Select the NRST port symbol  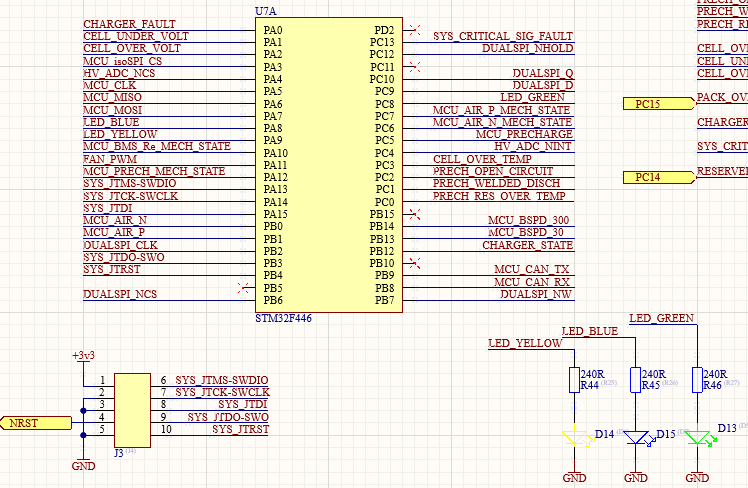[36, 423]
